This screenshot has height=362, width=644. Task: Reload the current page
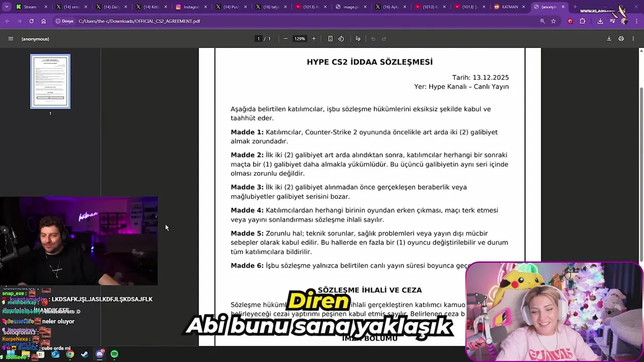point(31,21)
